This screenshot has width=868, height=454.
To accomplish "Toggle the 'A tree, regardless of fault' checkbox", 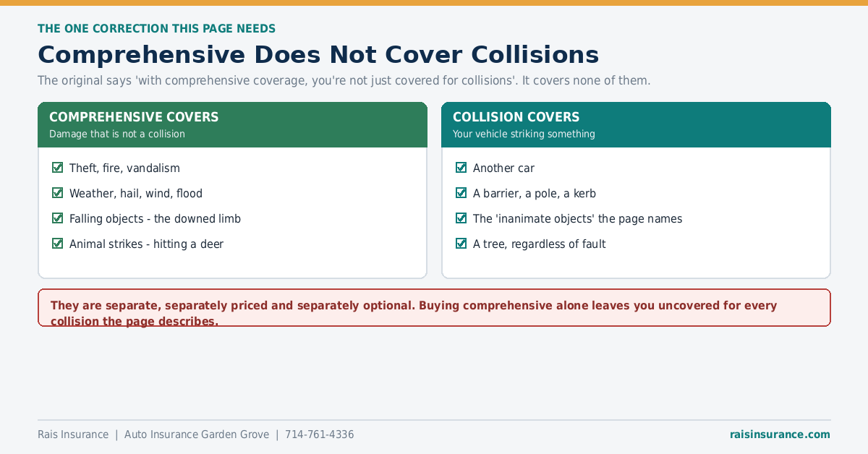I will (461, 244).
